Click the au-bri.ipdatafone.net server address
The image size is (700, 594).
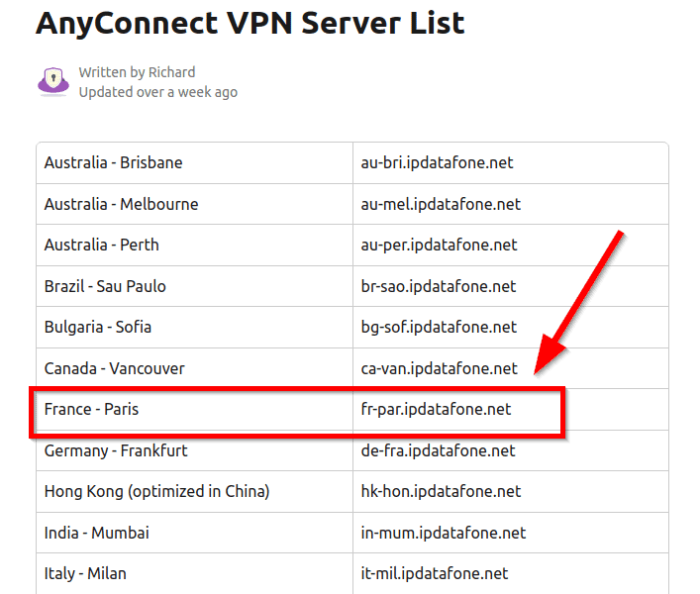(437, 162)
